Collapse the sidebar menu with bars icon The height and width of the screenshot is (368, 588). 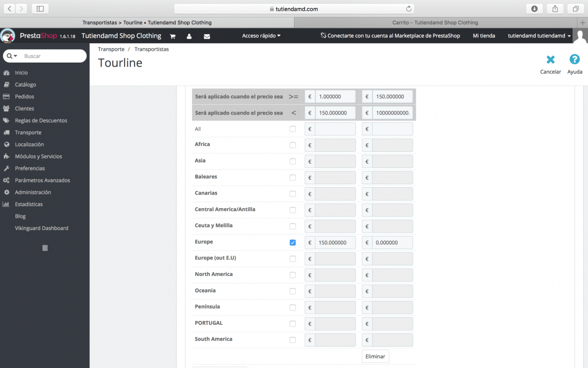[x=45, y=248]
